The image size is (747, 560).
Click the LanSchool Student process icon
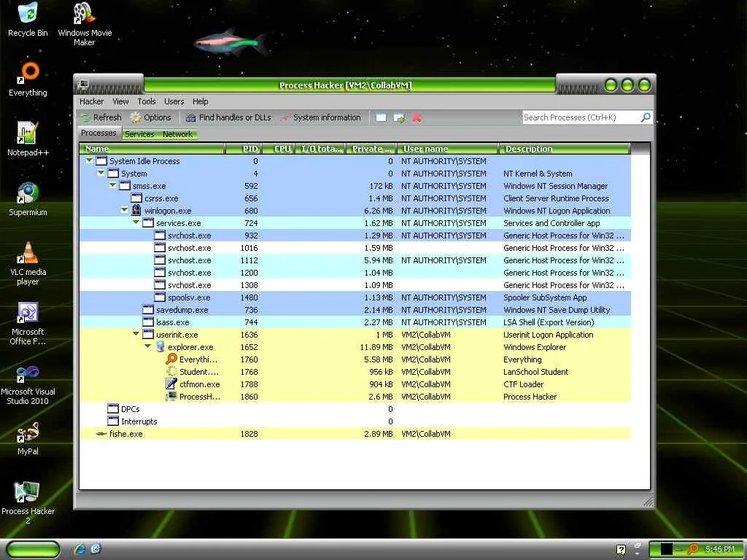[x=171, y=371]
